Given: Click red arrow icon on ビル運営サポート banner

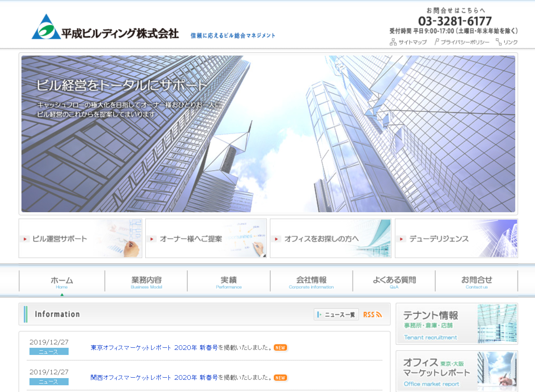Looking at the screenshot, I should (26, 239).
